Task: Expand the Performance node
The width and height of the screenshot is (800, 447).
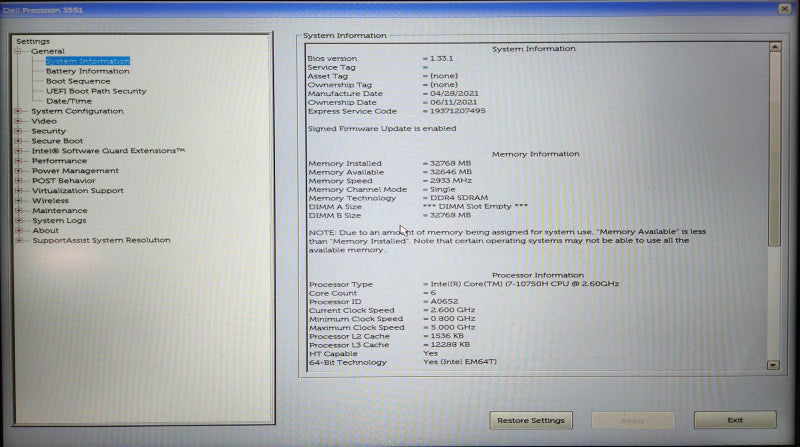Action: (x=18, y=161)
